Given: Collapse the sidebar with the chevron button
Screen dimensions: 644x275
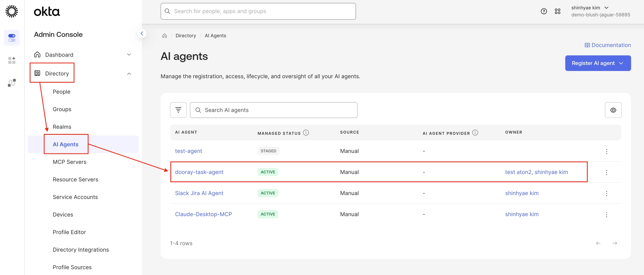Looking at the screenshot, I should (x=142, y=33).
